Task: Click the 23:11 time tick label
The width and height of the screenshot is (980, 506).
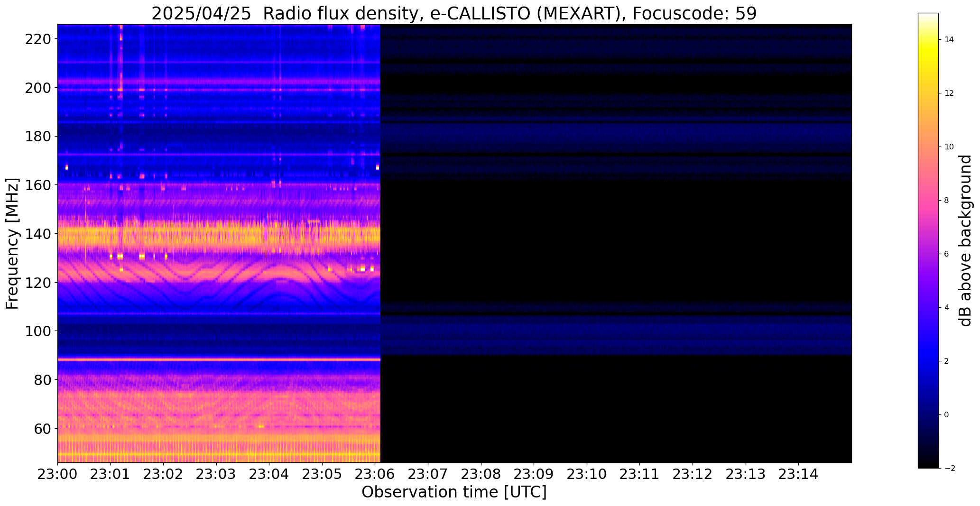Action: click(640, 474)
